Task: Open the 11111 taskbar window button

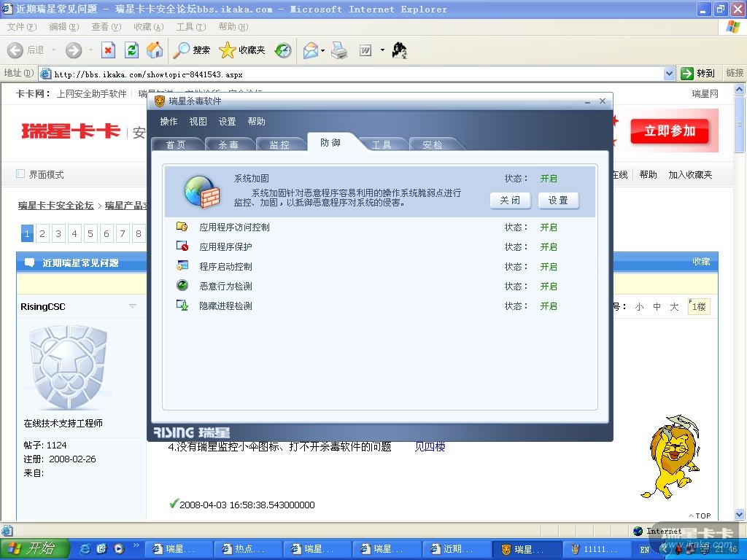Action: tap(596, 550)
